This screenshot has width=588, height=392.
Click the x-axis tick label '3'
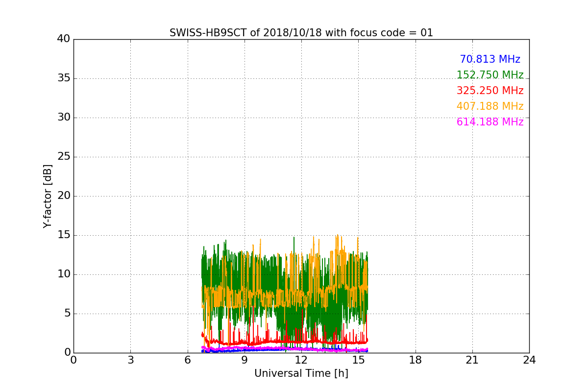pos(130,360)
